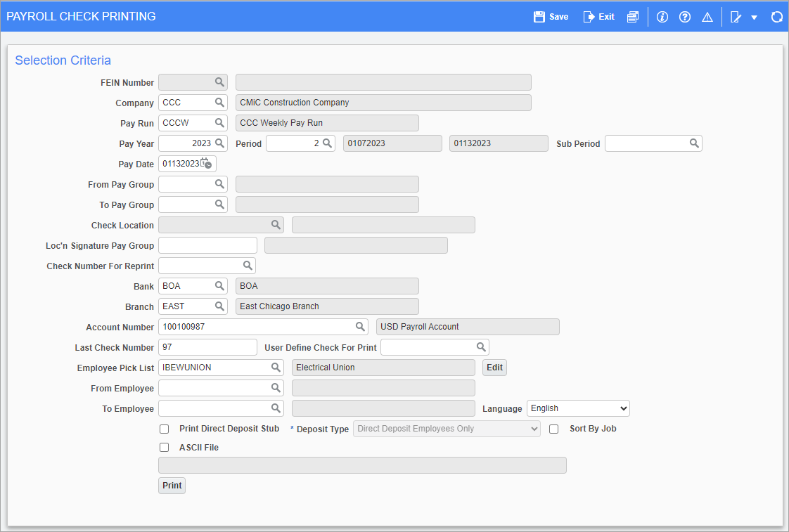Click the Exit button
This screenshot has width=789, height=532.
click(599, 17)
